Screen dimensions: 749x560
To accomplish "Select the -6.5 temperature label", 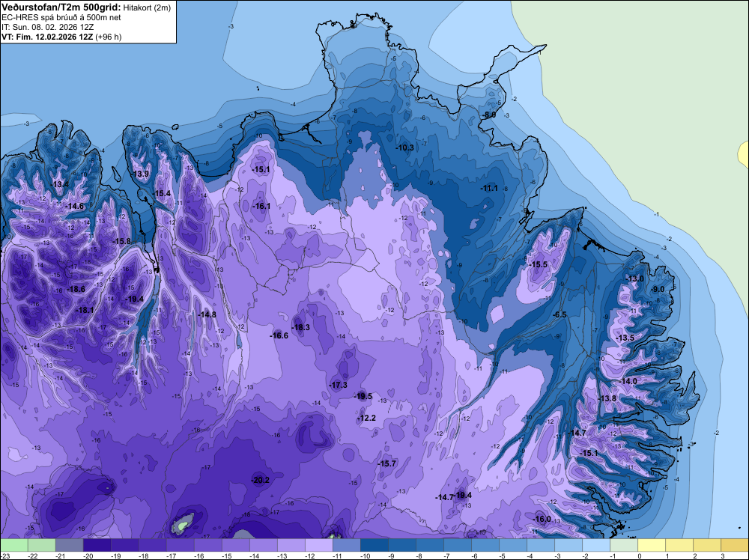I will pos(560,314).
